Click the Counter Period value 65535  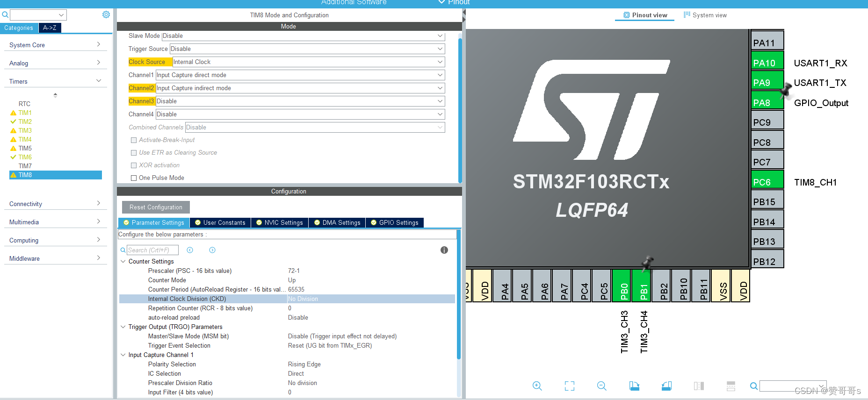click(296, 290)
